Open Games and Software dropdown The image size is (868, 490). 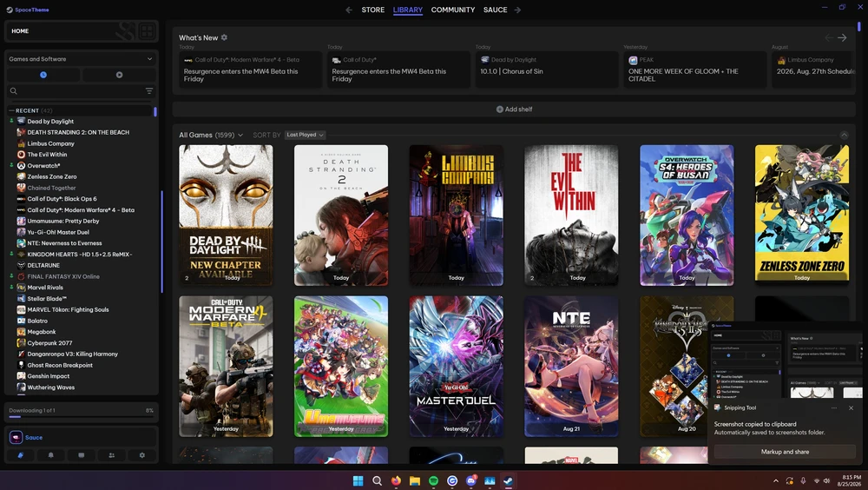pyautogui.click(x=81, y=59)
